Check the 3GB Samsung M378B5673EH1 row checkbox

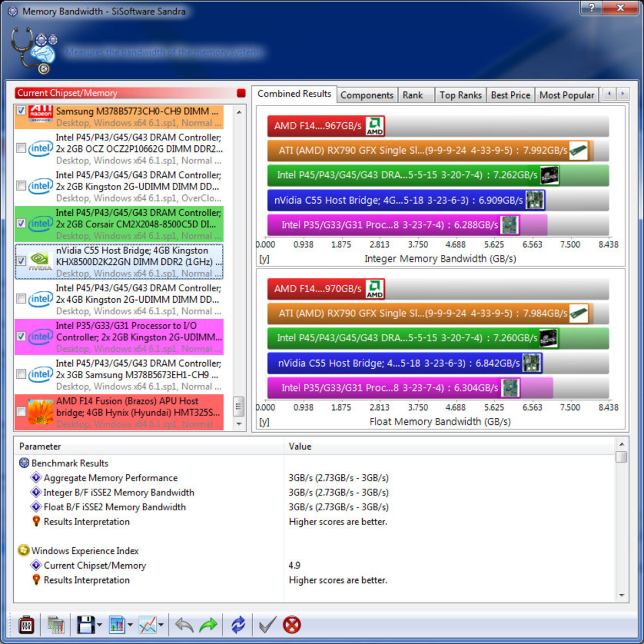point(21,374)
